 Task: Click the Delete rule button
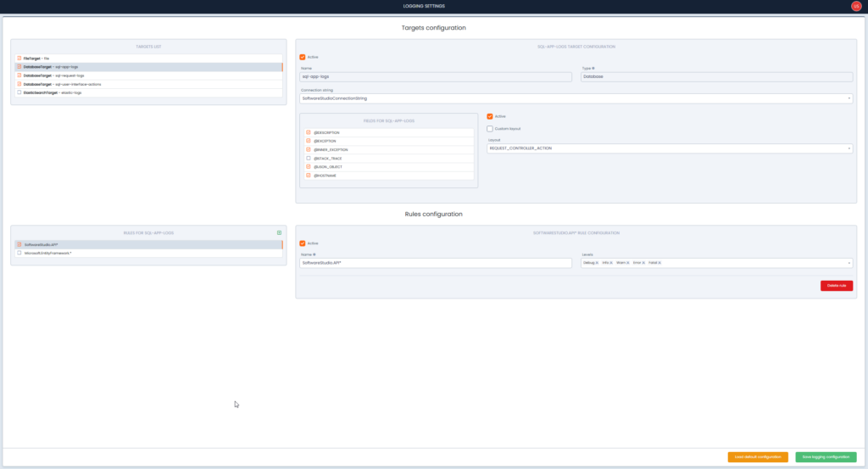click(836, 286)
